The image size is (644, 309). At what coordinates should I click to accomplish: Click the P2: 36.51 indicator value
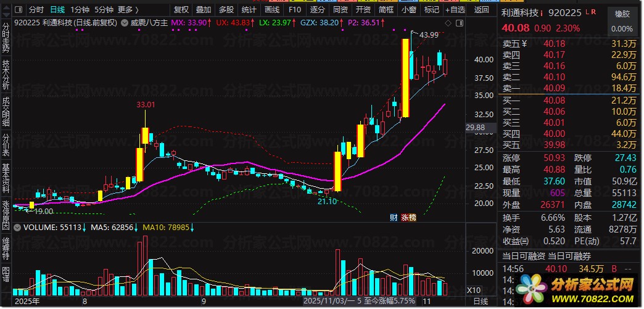pyautogui.click(x=366, y=23)
